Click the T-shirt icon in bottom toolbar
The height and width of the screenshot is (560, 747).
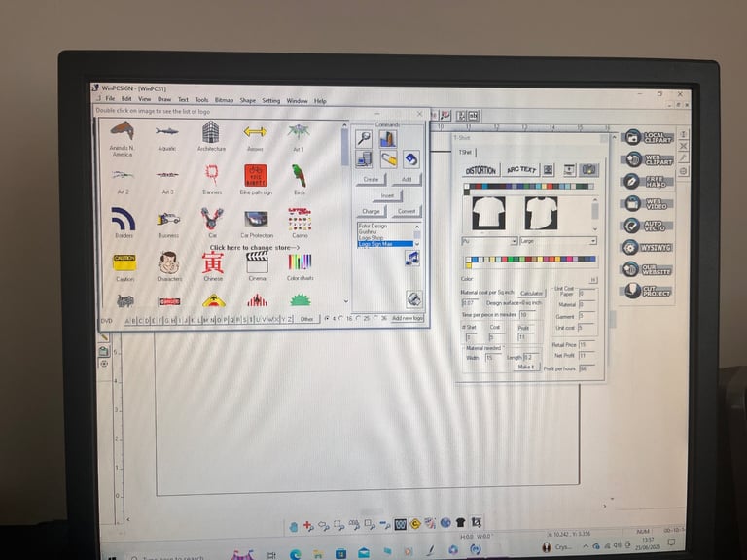click(x=460, y=522)
